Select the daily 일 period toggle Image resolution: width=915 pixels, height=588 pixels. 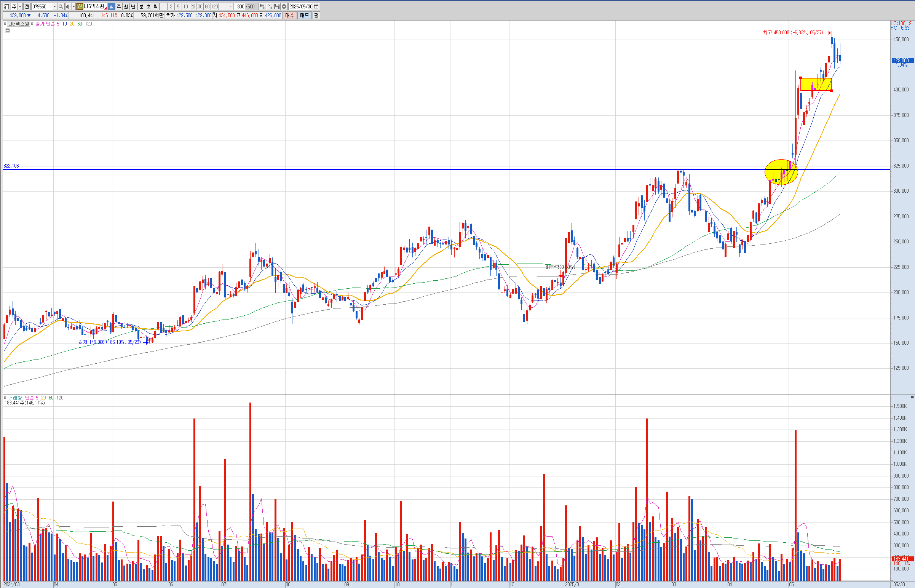click(111, 6)
